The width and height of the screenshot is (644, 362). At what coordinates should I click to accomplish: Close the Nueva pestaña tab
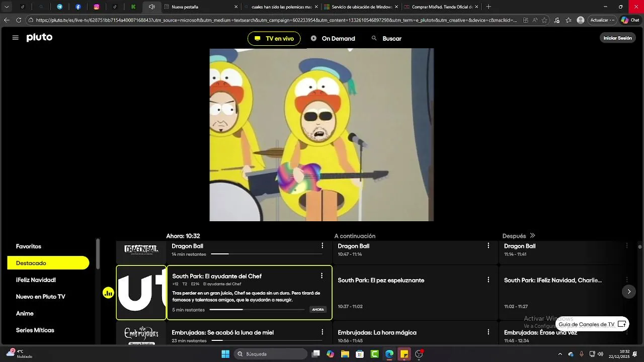pyautogui.click(x=236, y=7)
